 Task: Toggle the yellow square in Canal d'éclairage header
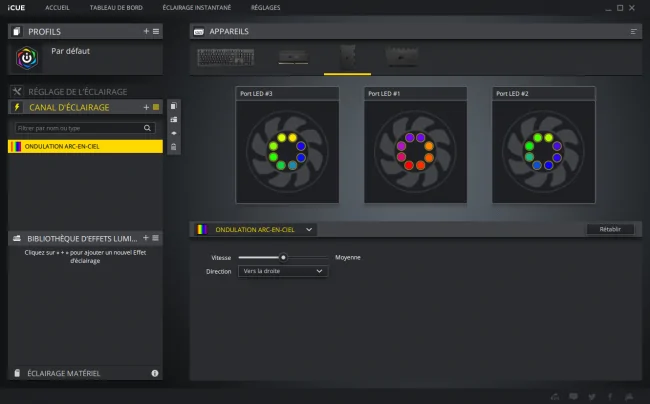156,107
